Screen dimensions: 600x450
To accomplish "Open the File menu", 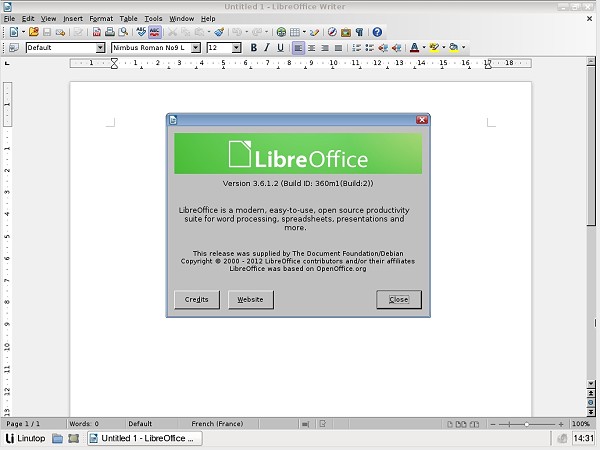I will tap(10, 18).
